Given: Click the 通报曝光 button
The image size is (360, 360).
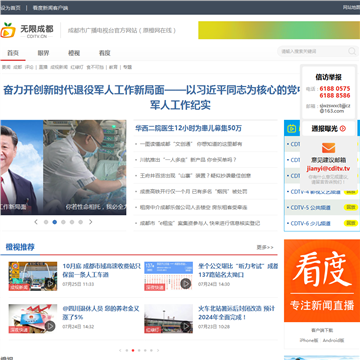Looking at the screenshot, I should pyautogui.click(x=328, y=128).
